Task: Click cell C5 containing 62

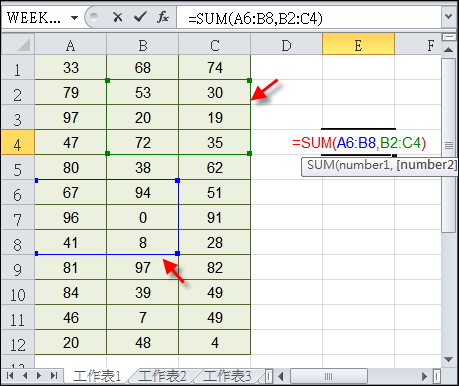Action: [215, 168]
